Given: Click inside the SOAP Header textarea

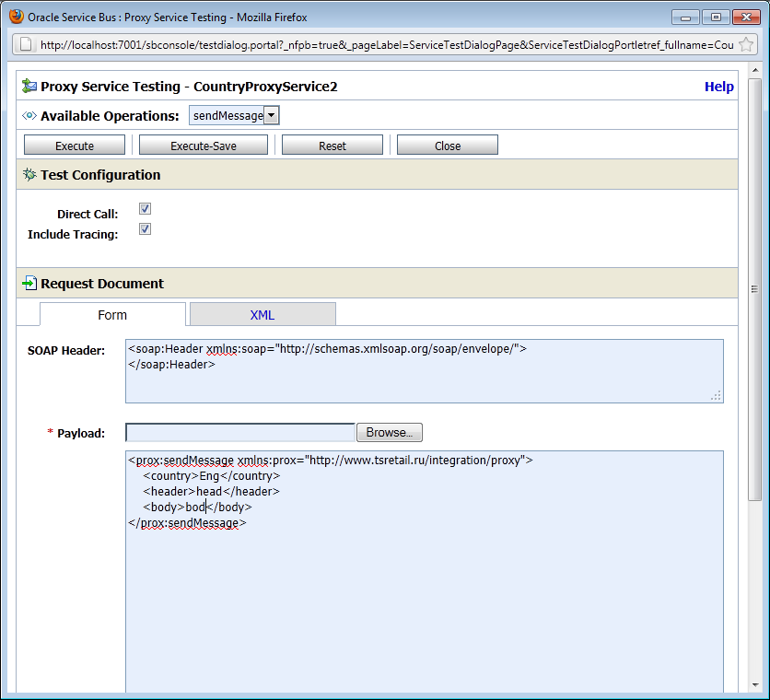Looking at the screenshot, I should 425,371.
